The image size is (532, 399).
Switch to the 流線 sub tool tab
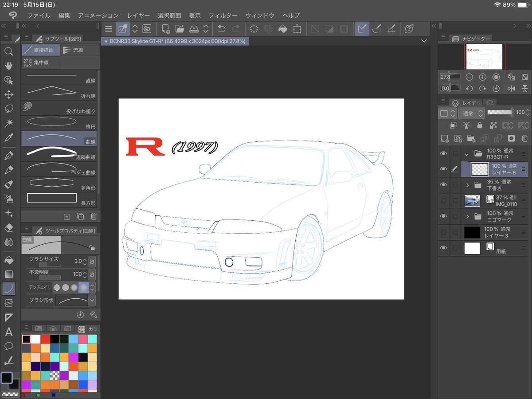click(80, 50)
